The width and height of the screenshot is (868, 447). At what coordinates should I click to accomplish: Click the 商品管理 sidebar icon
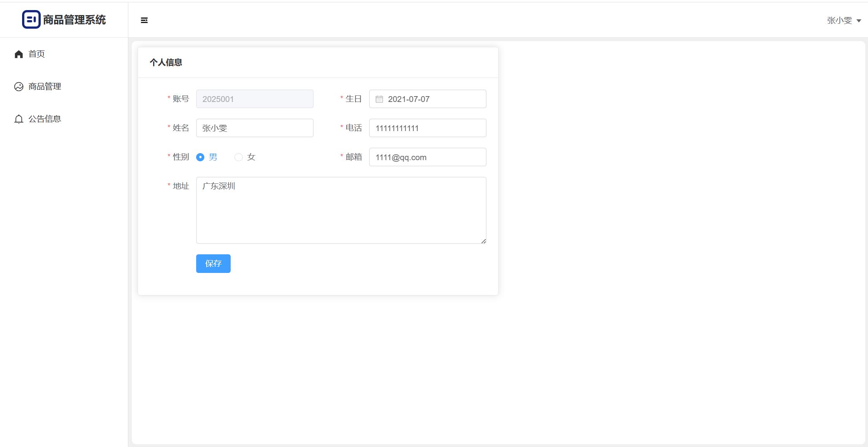pyautogui.click(x=19, y=86)
